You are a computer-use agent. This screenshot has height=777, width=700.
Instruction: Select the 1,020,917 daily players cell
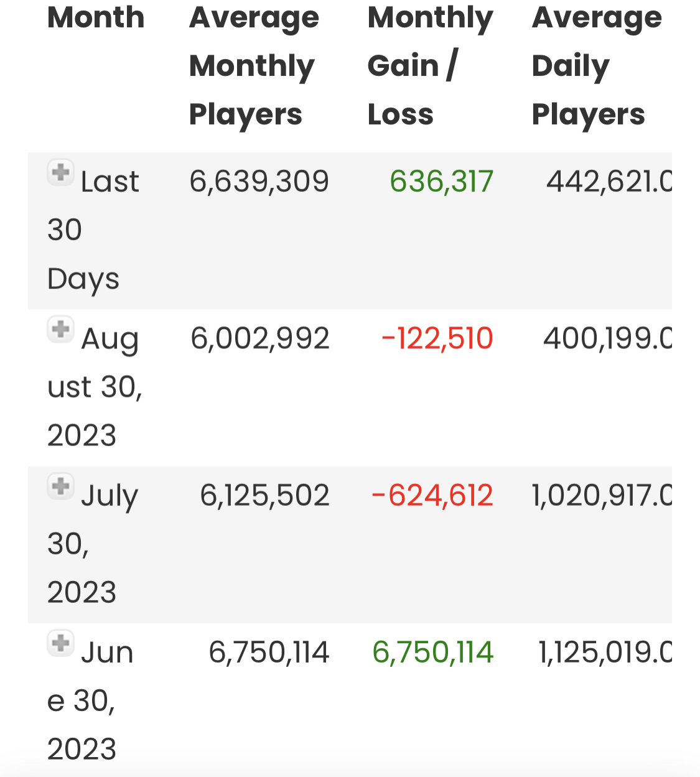coord(602,495)
